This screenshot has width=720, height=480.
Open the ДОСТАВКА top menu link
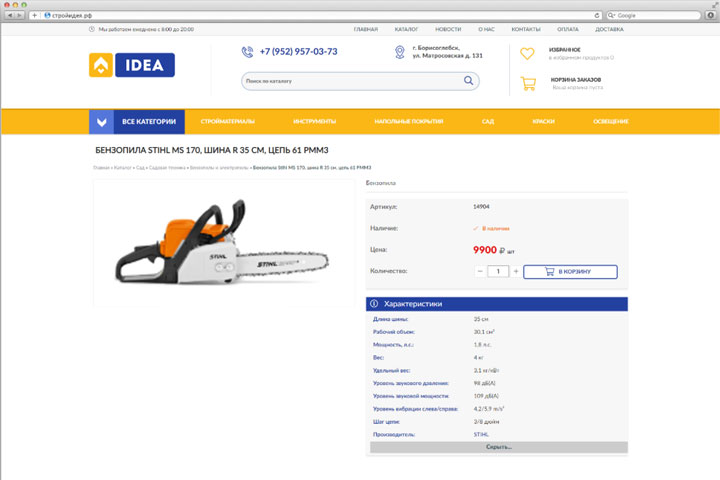pos(609,29)
